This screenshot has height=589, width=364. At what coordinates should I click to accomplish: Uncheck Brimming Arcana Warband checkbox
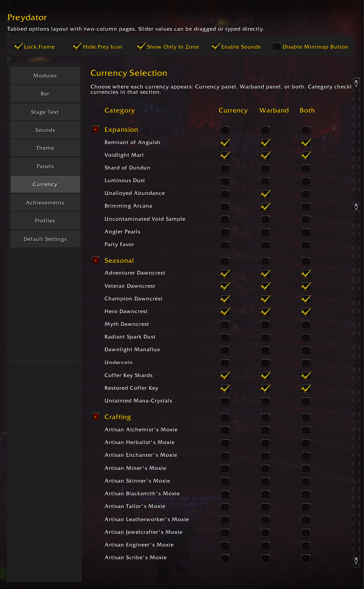pyautogui.click(x=266, y=206)
